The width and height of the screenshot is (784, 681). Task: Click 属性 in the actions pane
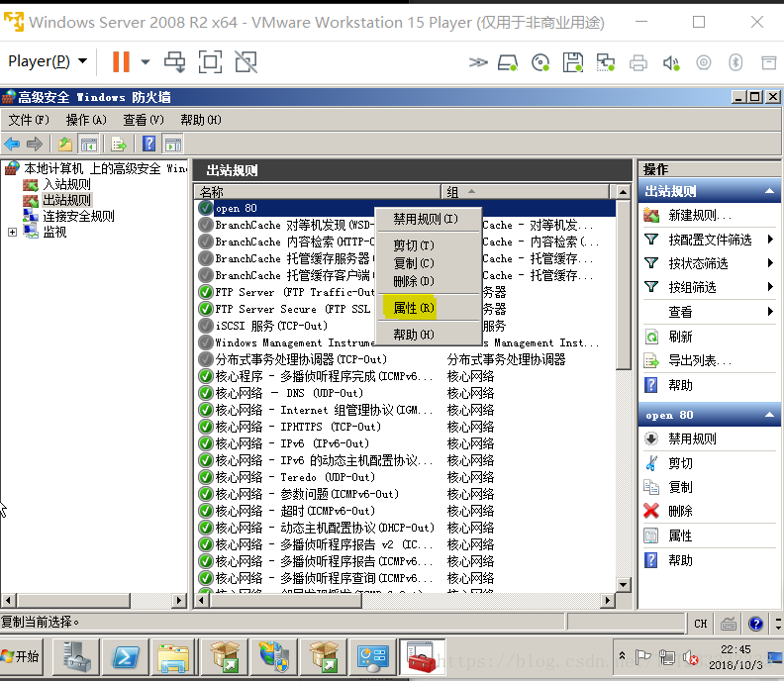tap(680, 536)
